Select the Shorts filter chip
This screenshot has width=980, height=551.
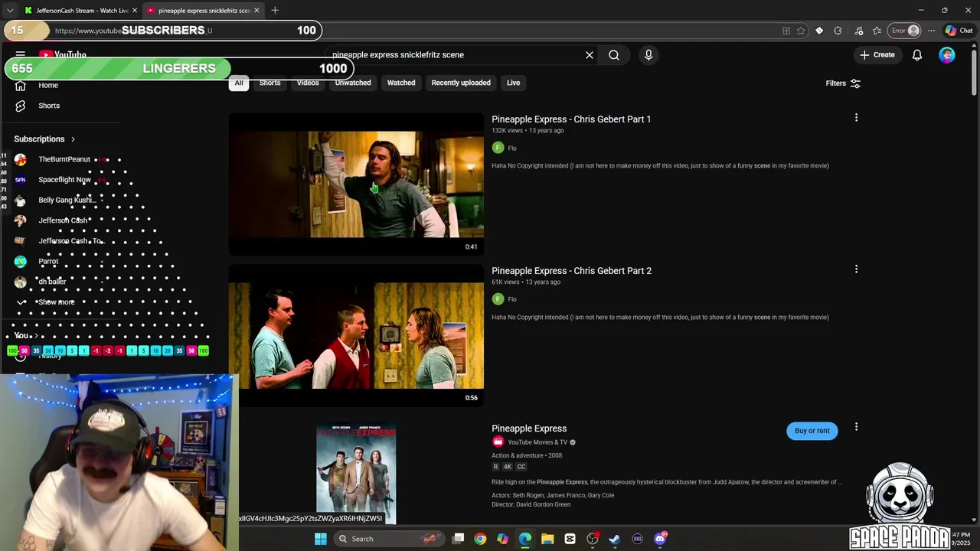click(269, 83)
